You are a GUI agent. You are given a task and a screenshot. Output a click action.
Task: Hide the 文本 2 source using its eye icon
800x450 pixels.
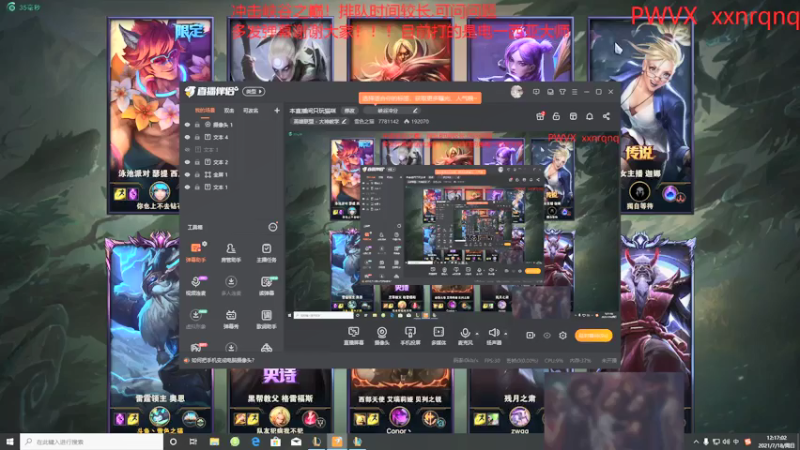(187, 162)
